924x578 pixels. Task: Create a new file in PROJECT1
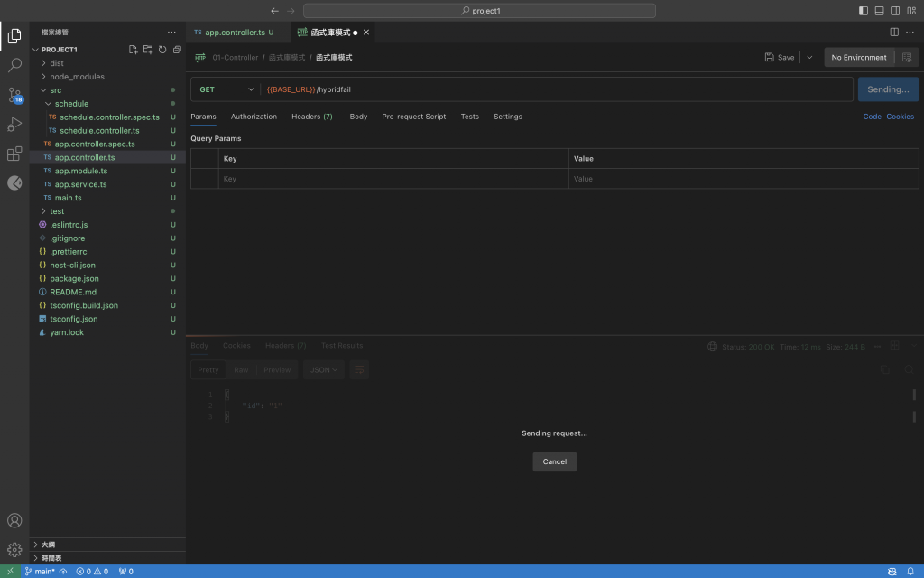[x=134, y=50]
